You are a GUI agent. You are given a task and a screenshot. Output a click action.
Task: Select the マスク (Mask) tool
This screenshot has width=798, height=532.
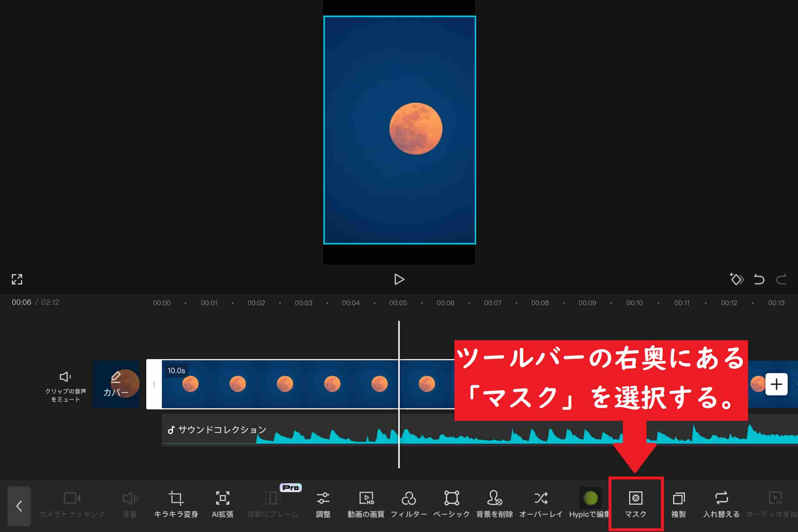pos(635,503)
